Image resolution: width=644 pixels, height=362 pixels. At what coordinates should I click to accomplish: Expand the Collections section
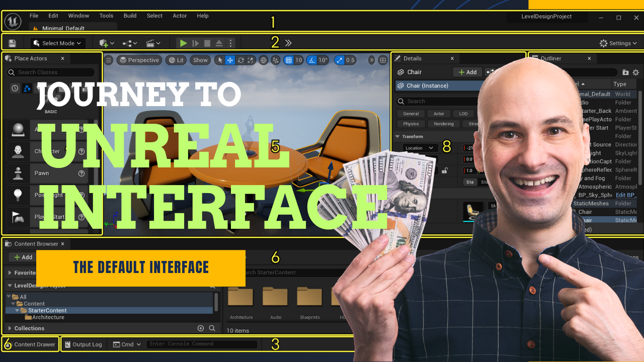tap(10, 328)
